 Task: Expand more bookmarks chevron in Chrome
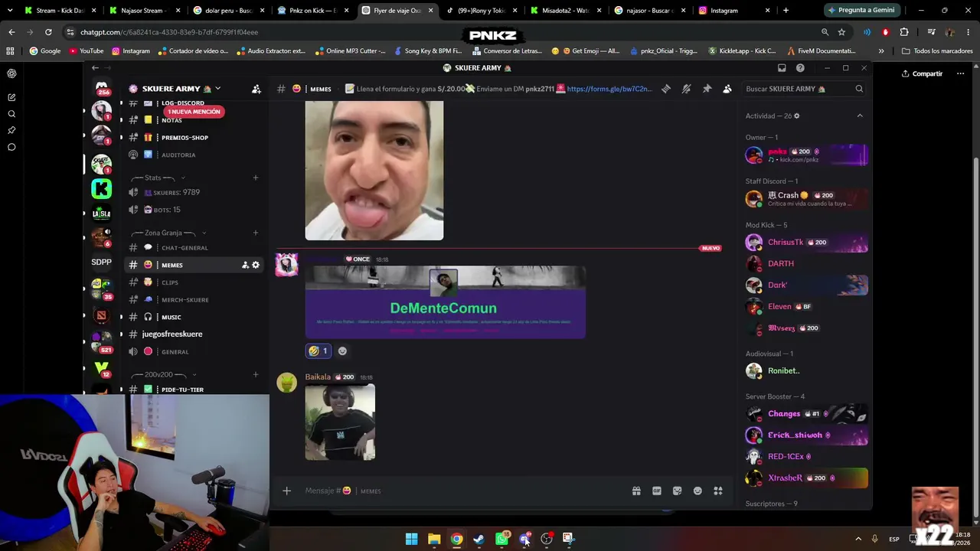(x=881, y=51)
